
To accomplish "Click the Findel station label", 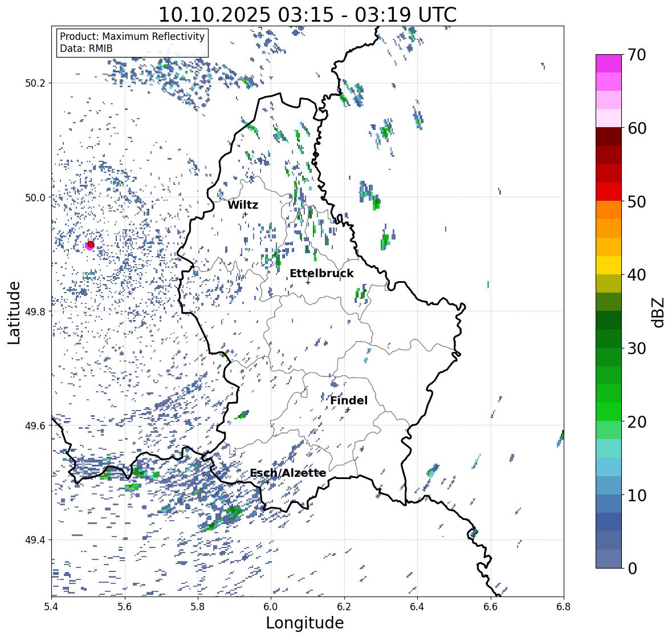I will pyautogui.click(x=349, y=400).
